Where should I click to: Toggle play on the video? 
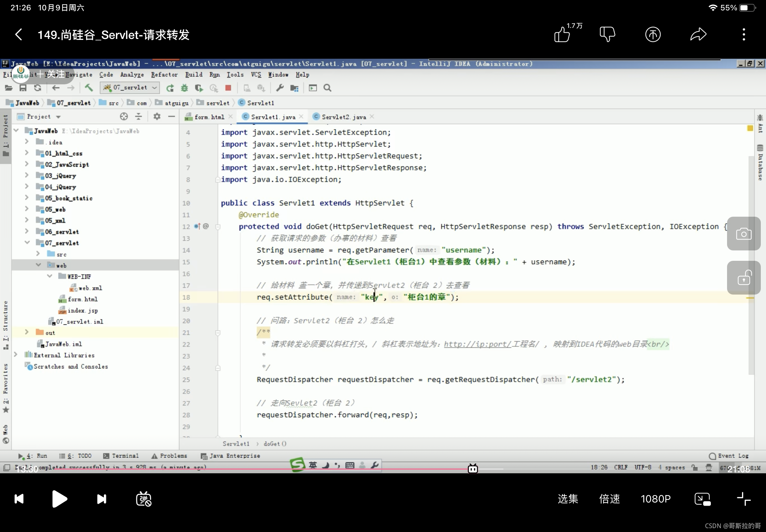coord(59,498)
